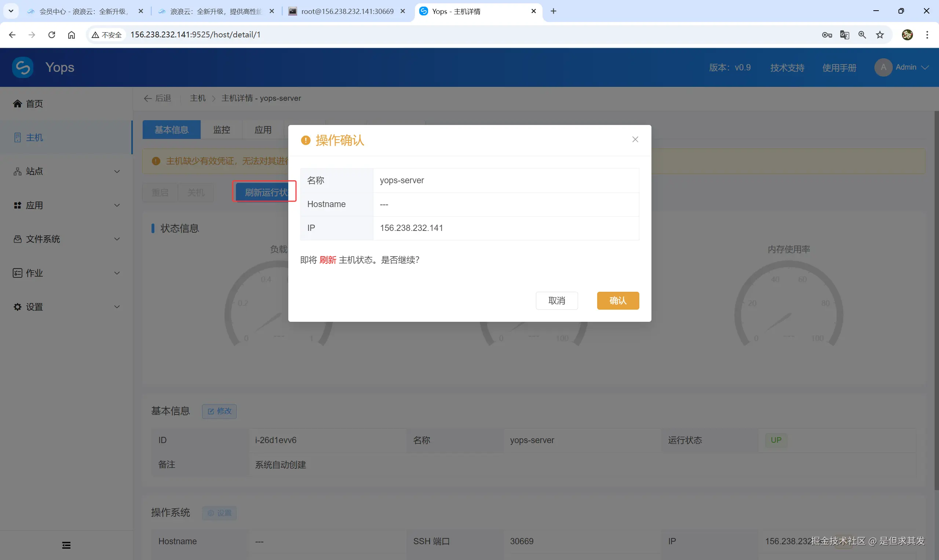
Task: Click the zoom magnifier icon in the address bar
Action: coord(862,35)
